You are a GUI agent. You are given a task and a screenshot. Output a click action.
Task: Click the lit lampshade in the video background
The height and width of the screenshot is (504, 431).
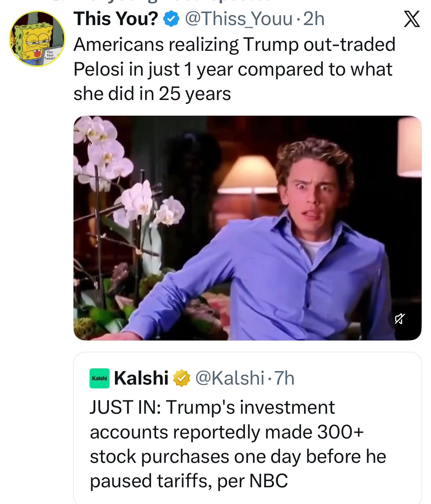tap(249, 174)
